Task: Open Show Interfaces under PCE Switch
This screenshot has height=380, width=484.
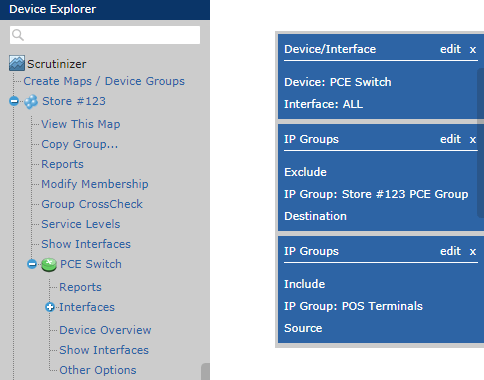Action: pyautogui.click(x=104, y=350)
